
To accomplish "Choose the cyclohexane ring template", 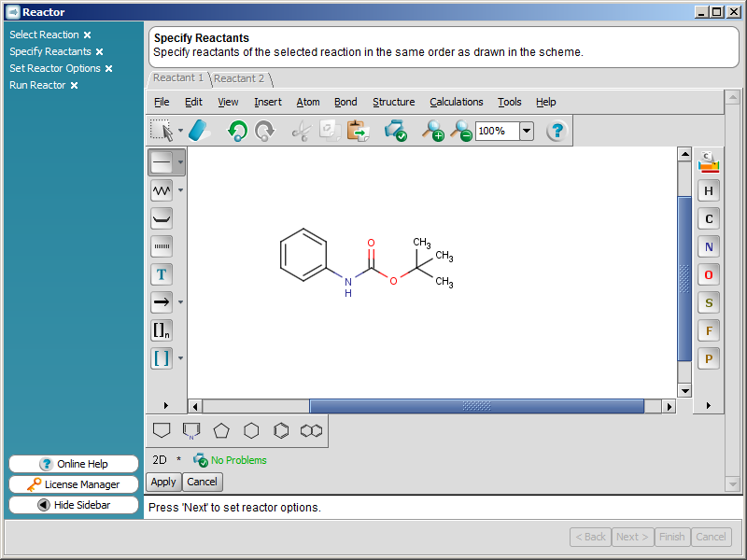I will (x=251, y=430).
